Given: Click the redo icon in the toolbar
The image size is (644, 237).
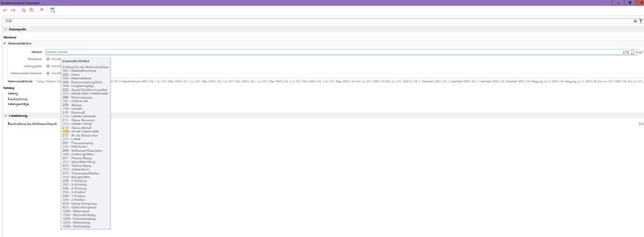Looking at the screenshot, I should point(12,10).
